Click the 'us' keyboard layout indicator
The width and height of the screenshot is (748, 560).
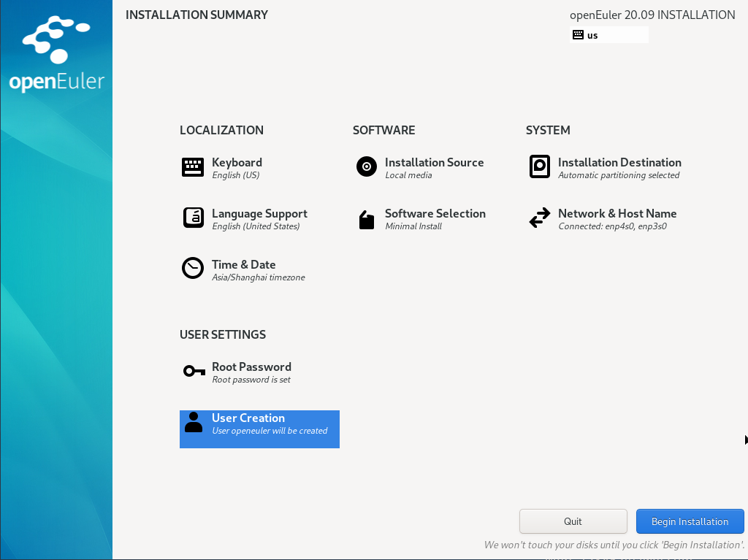pos(608,35)
